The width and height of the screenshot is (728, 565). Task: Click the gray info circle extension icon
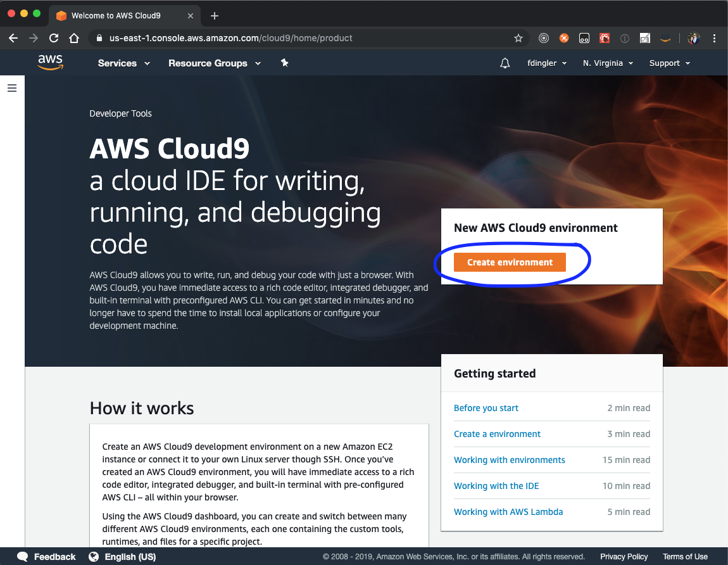click(x=625, y=39)
